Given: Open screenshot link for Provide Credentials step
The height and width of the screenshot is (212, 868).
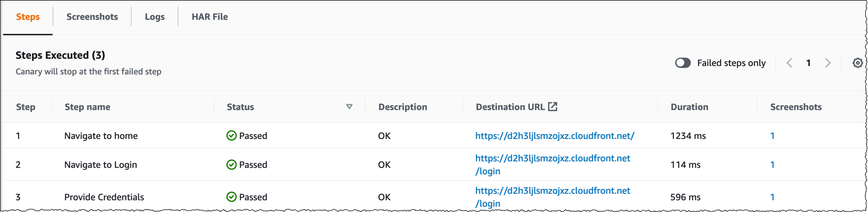Looking at the screenshot, I should [x=772, y=197].
